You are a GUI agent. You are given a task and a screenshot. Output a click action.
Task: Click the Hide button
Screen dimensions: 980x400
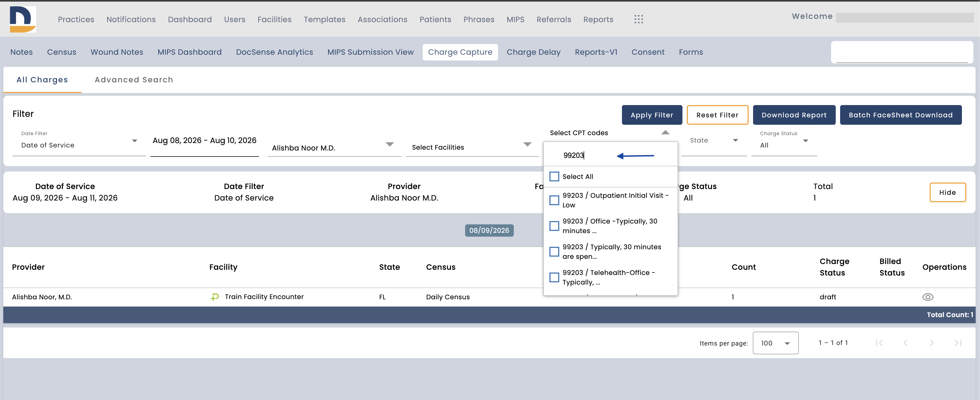(948, 192)
